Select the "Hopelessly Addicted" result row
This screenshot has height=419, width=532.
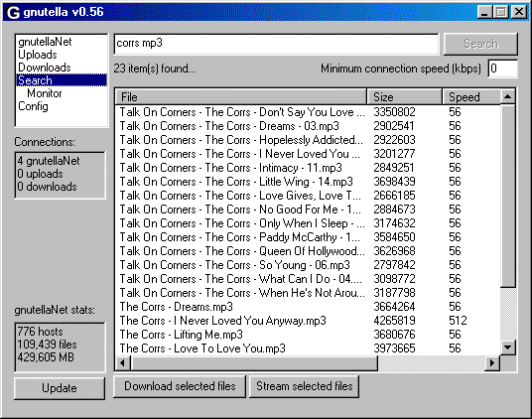tap(308, 140)
